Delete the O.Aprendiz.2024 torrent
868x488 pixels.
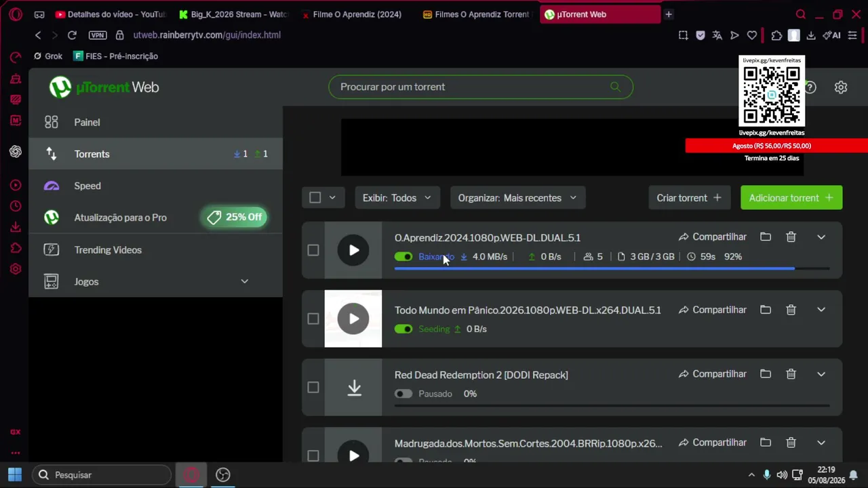coord(791,237)
